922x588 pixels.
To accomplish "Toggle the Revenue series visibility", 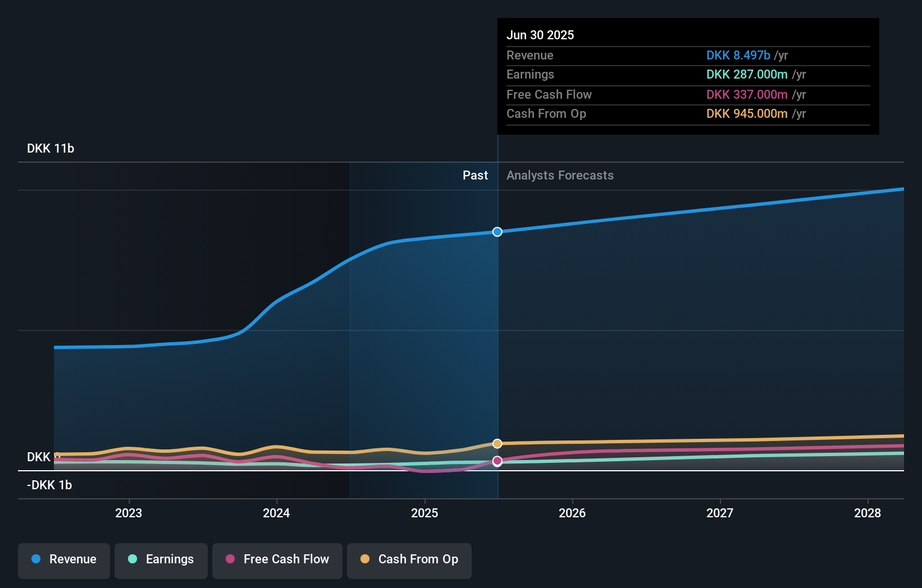I will coord(63,559).
